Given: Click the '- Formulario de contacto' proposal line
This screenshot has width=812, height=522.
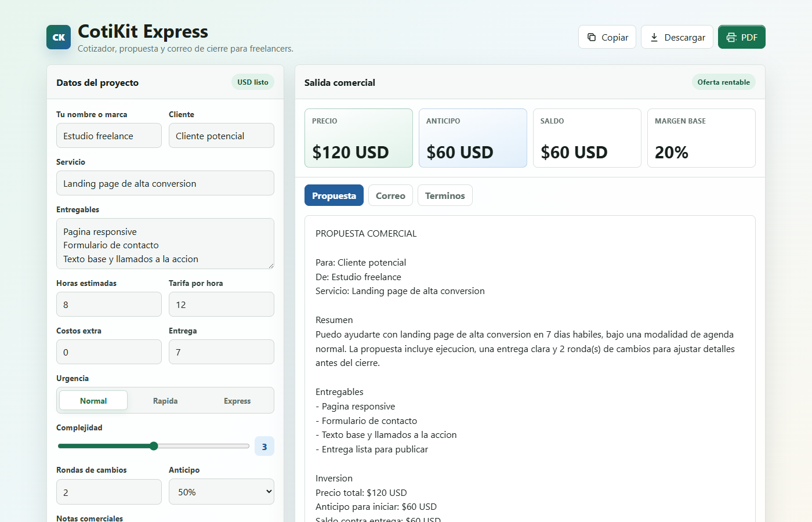Looking at the screenshot, I should click(x=367, y=421).
